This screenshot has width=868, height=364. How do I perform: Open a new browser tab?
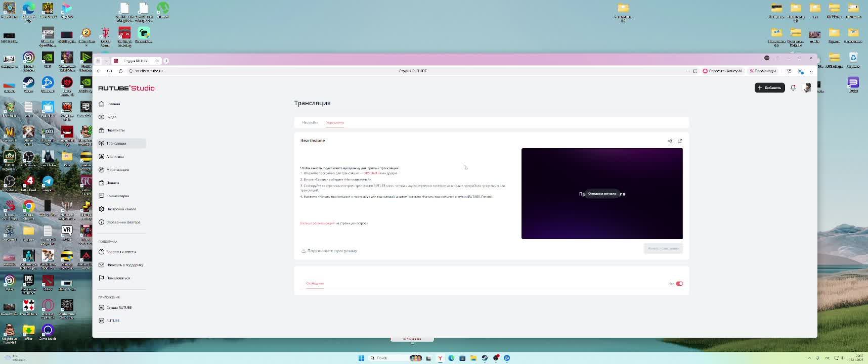point(166,61)
